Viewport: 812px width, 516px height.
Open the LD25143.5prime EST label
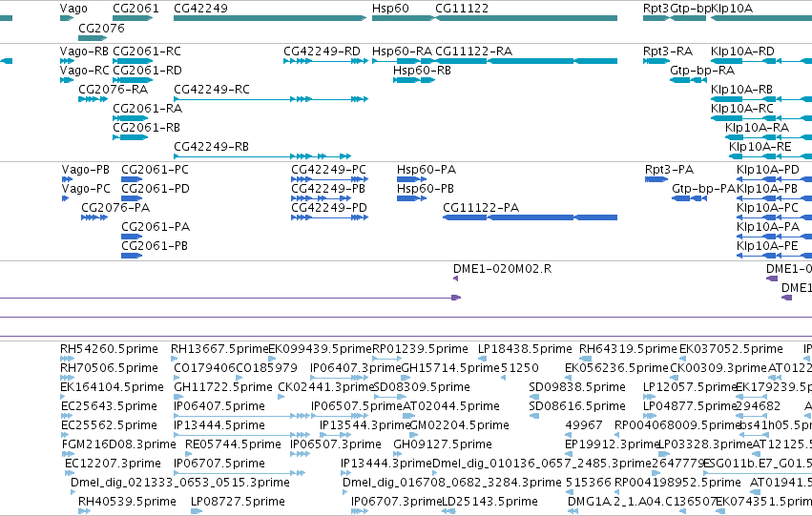(x=489, y=502)
